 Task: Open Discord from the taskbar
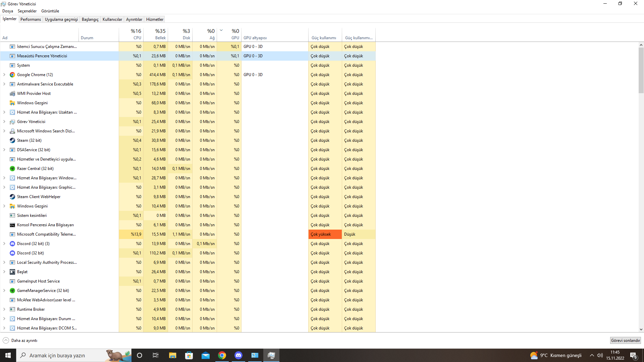[238, 355]
